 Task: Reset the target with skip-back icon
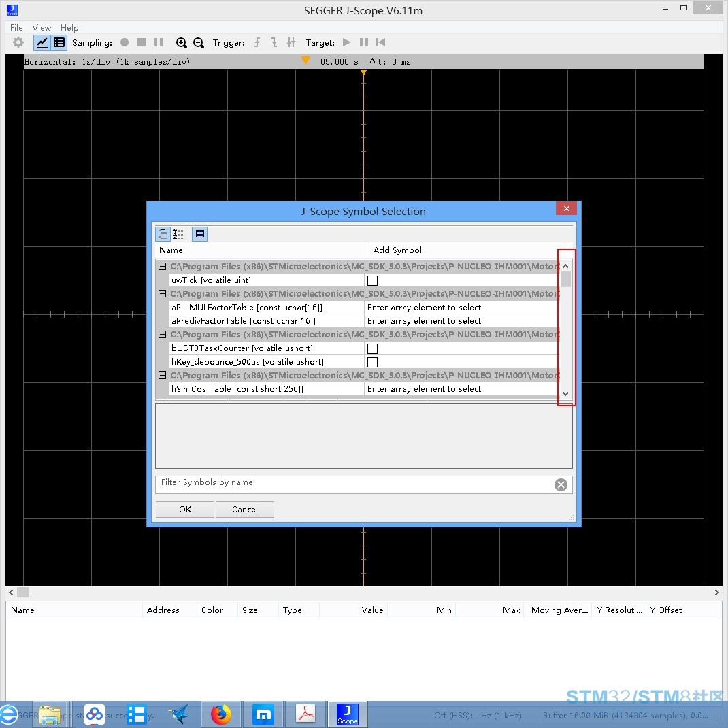pyautogui.click(x=380, y=42)
